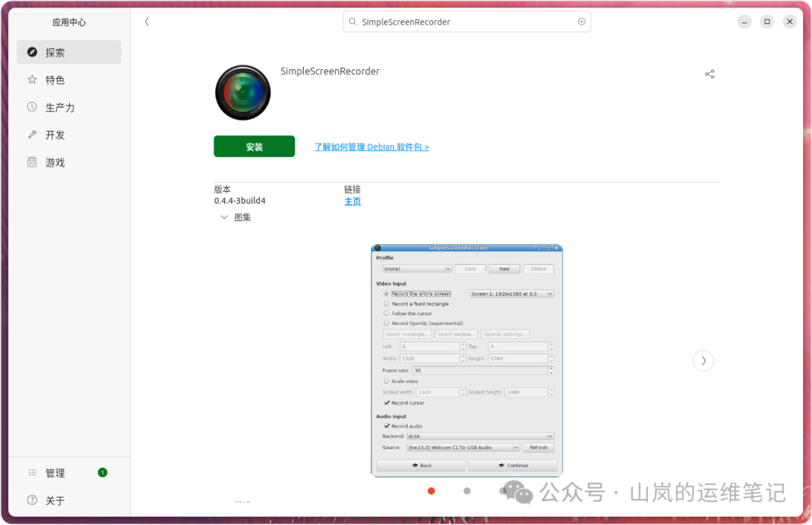Click the SimpleScreenRecorder camera lens app icon
The width and height of the screenshot is (812, 525).
pos(242,92)
